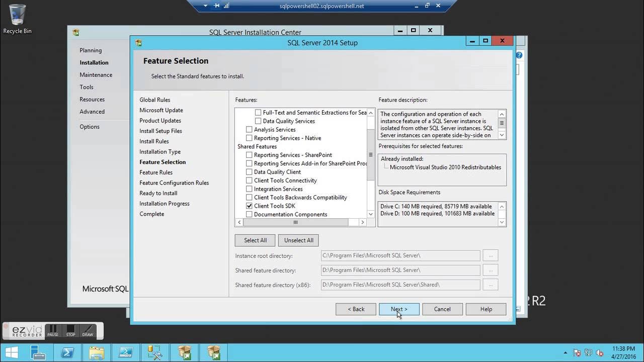Show hidden tray icons arrow
The width and height of the screenshot is (644, 362).
point(566,353)
